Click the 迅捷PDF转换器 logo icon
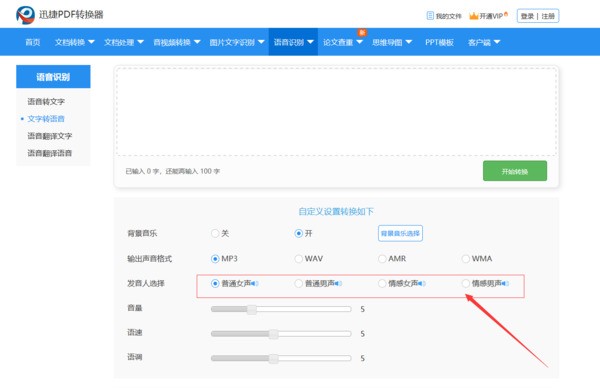600x388 pixels. tap(25, 15)
